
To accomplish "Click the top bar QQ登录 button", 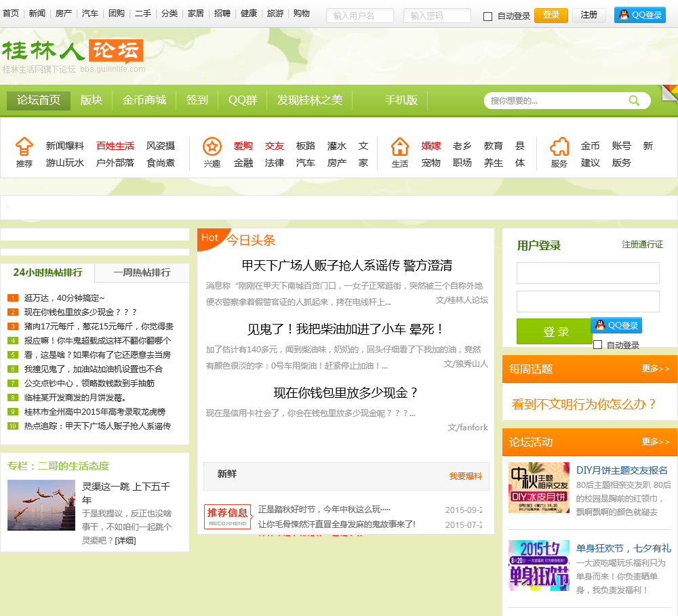I will [x=639, y=15].
